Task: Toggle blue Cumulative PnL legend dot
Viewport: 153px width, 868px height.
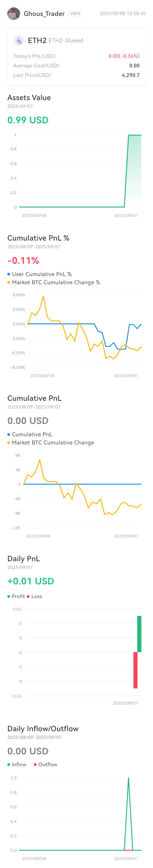Action: [9, 434]
